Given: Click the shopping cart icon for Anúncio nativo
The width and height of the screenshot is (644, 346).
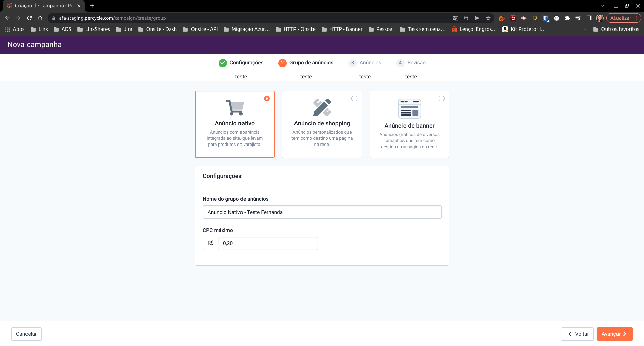Looking at the screenshot, I should click(x=234, y=107).
